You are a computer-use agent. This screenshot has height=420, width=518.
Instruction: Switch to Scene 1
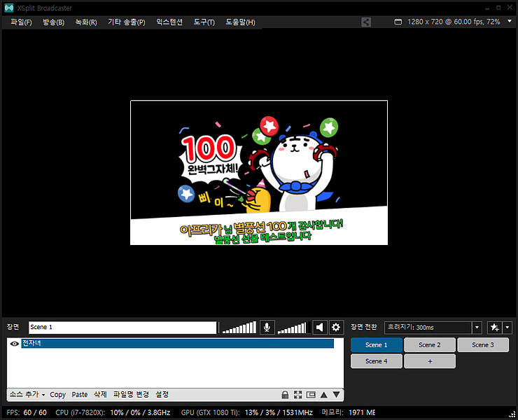pos(377,345)
